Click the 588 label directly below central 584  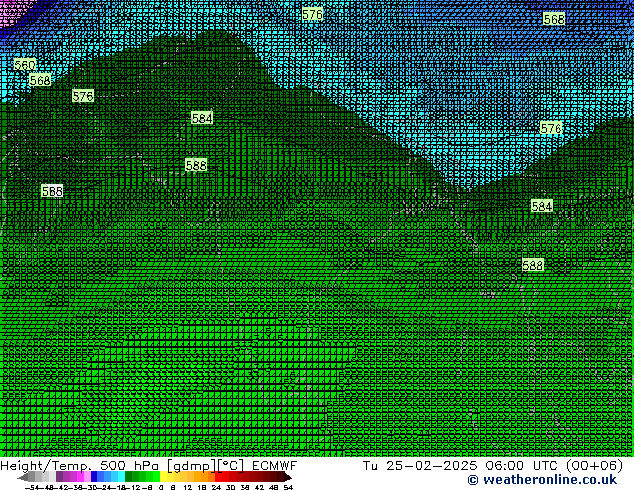(196, 165)
